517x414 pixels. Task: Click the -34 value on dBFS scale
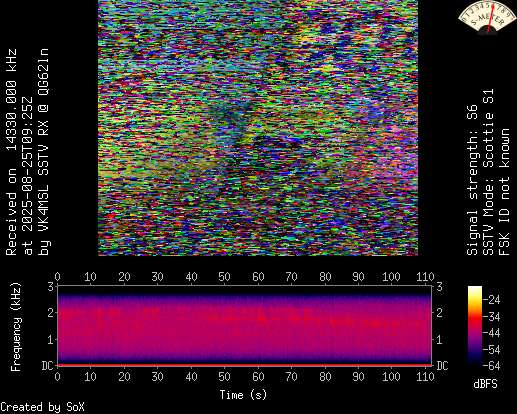click(491, 317)
